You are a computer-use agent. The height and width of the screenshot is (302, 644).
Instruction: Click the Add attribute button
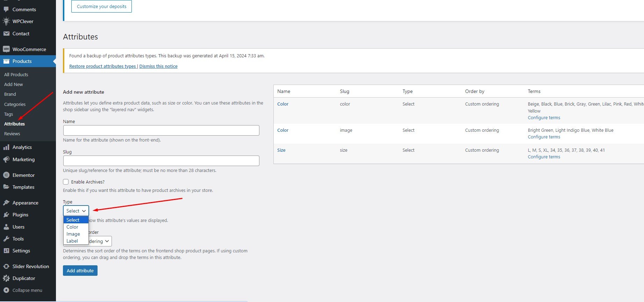(80, 271)
